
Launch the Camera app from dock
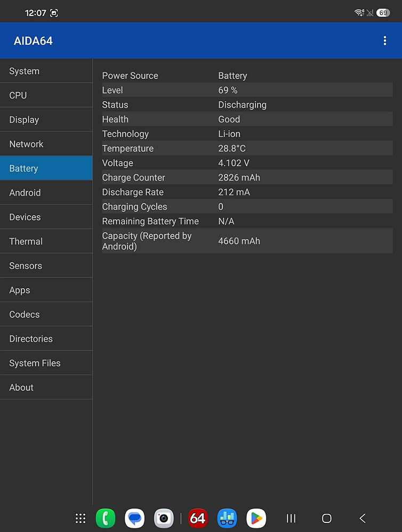(164, 518)
